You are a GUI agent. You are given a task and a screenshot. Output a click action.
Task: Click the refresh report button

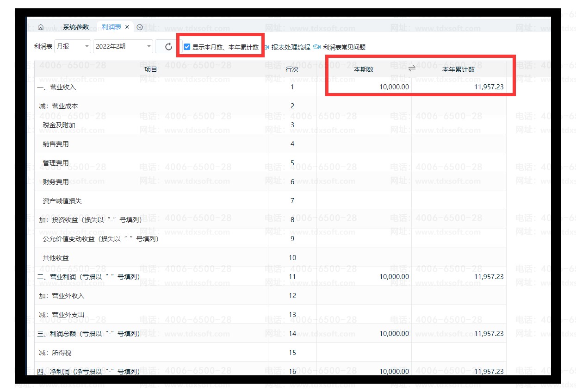(x=168, y=47)
